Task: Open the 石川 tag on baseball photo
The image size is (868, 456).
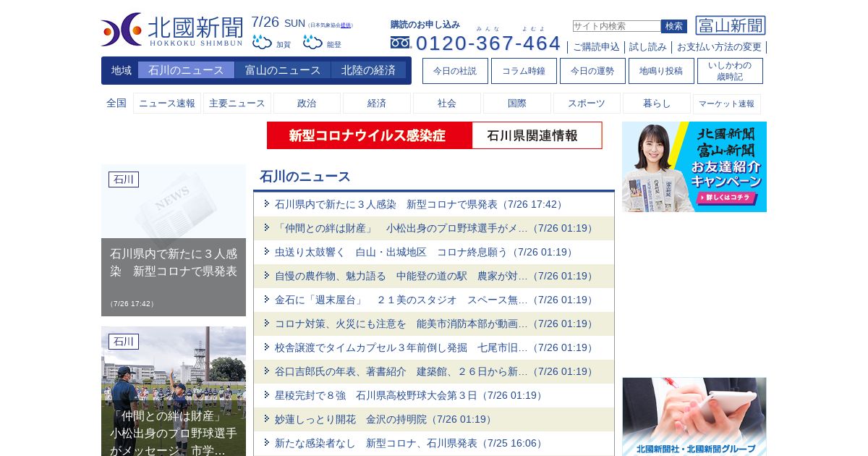Action: pyautogui.click(x=124, y=342)
